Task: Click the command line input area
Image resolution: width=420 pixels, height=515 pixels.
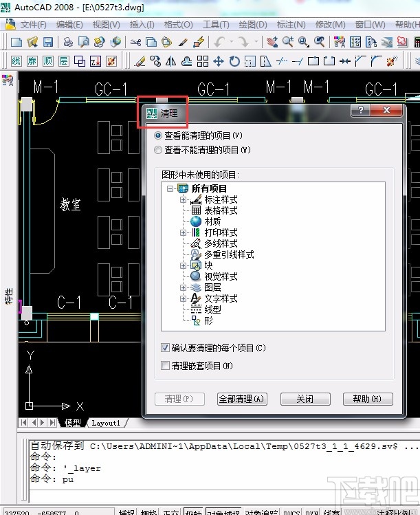Action: pos(223,495)
